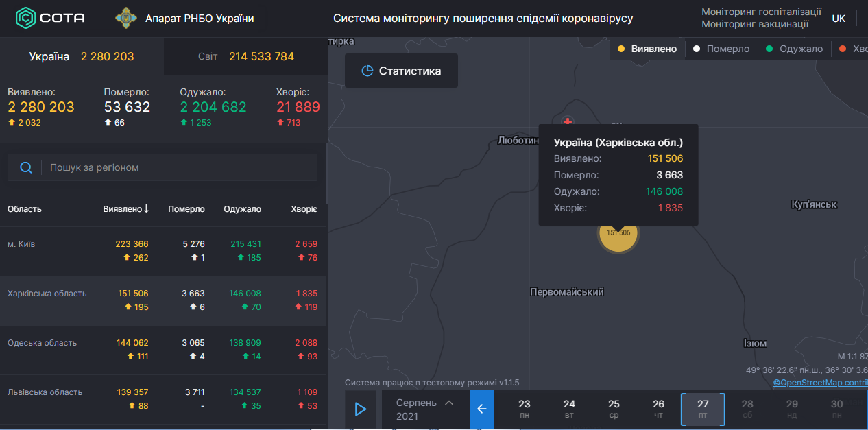
Task: Open the Статистика button
Action: click(x=401, y=71)
